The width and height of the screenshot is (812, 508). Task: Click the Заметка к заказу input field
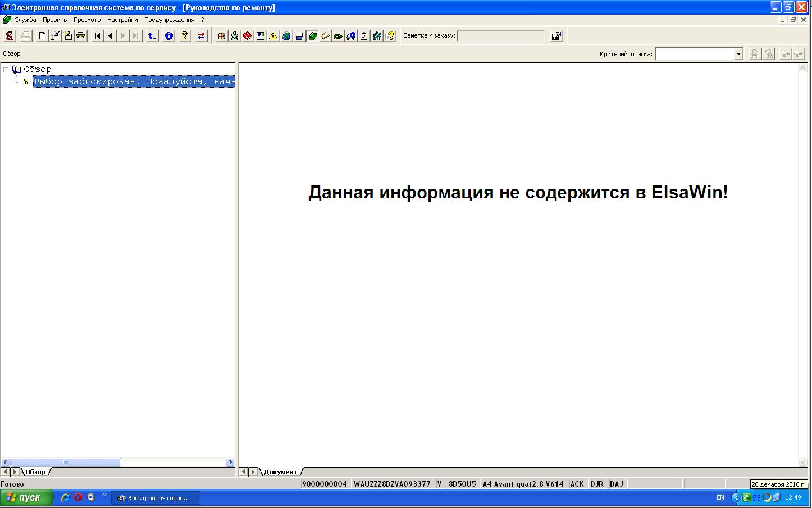click(x=500, y=36)
